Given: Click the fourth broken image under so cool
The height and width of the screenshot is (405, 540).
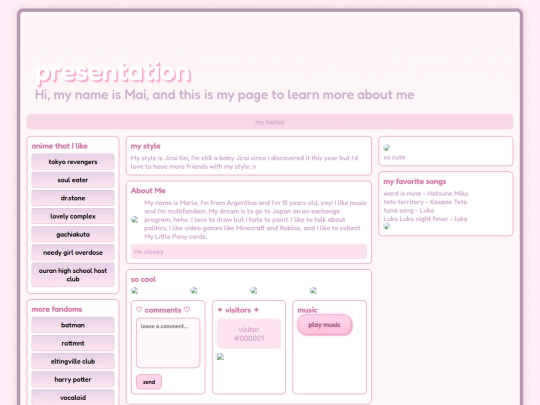Looking at the screenshot, I should (313, 291).
